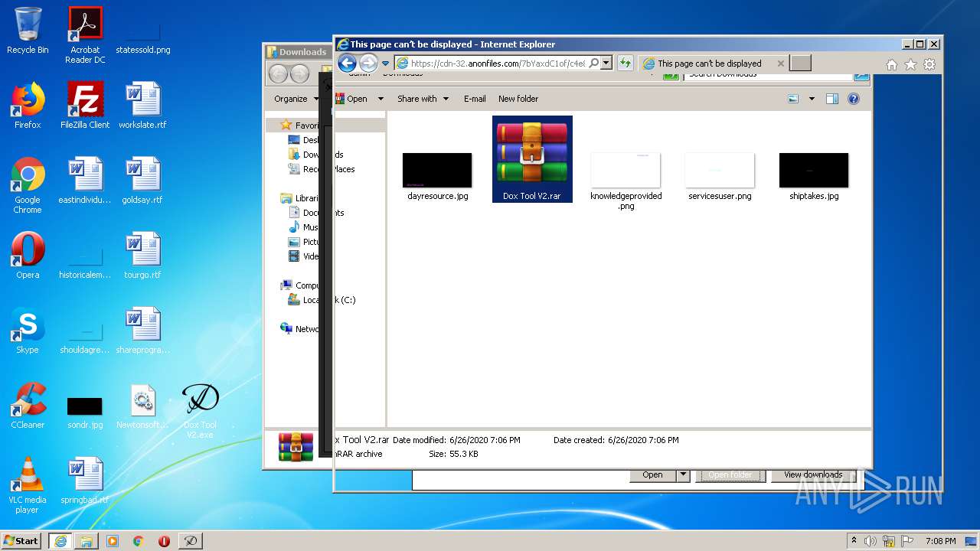The width and height of the screenshot is (980, 551).
Task: Select Local Disk (C:) in navigation pane
Action: pos(322,300)
